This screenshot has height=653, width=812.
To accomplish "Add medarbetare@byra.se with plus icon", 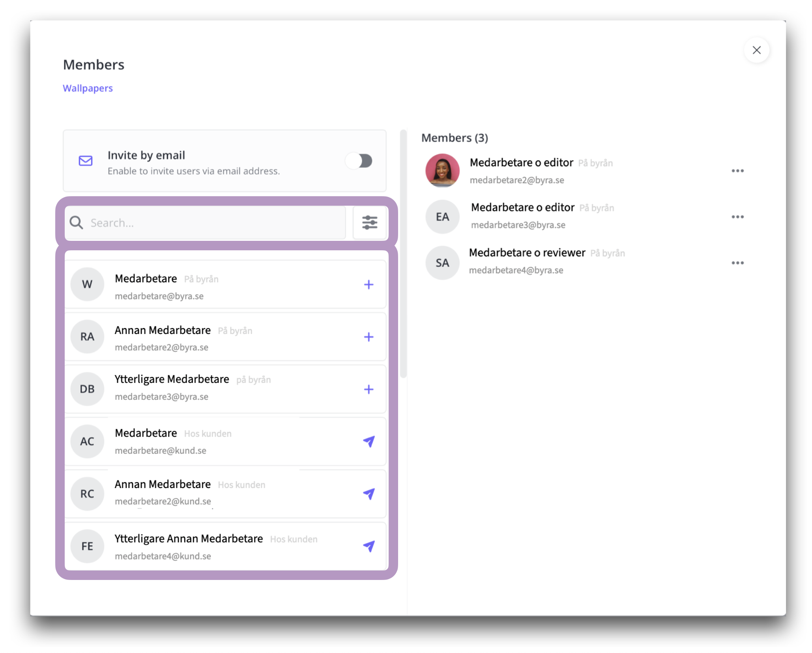I will coord(369,284).
